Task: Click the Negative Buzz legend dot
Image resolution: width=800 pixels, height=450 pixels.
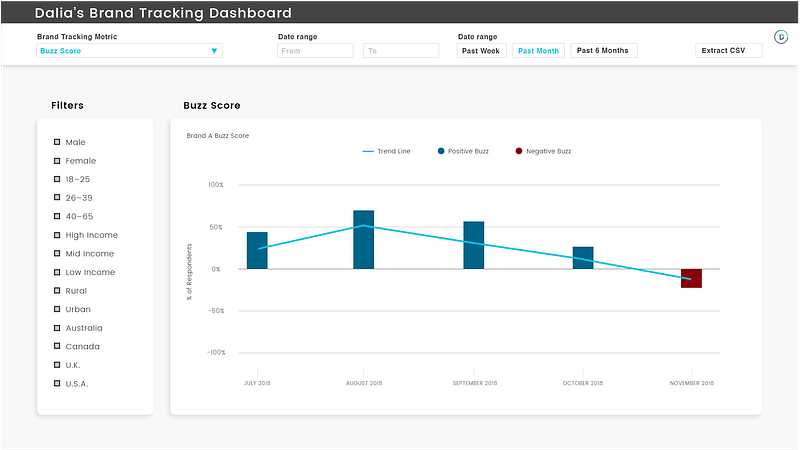Action: [519, 151]
